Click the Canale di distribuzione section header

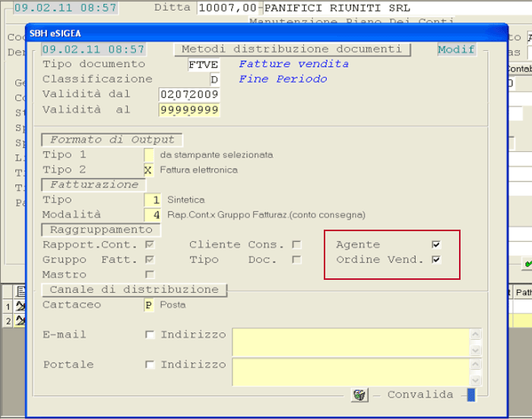tap(134, 290)
